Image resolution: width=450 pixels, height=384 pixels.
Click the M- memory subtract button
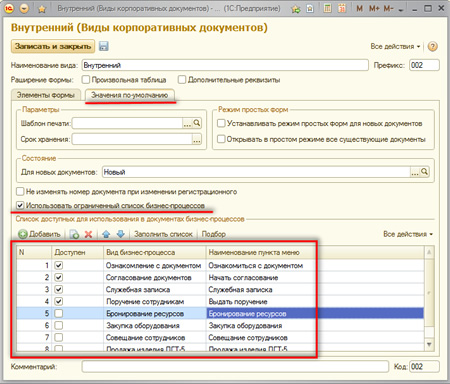[x=388, y=9]
